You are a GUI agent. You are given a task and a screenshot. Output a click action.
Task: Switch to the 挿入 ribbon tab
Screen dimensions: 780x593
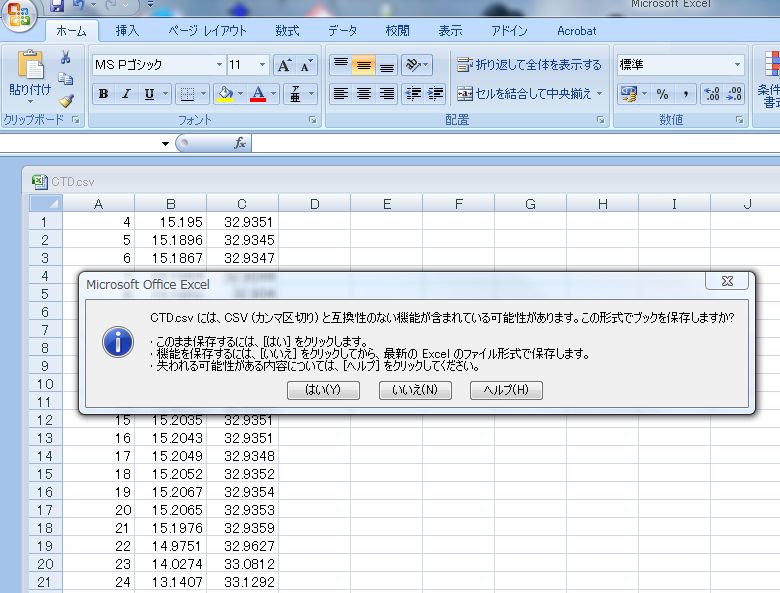click(x=127, y=31)
